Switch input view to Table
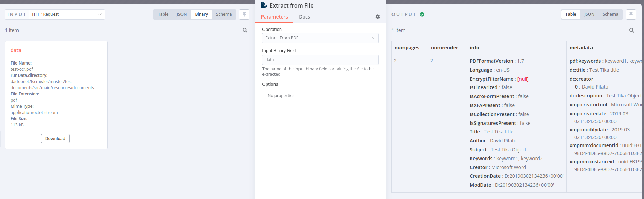Viewport: 644px width, 199px height. click(x=163, y=14)
